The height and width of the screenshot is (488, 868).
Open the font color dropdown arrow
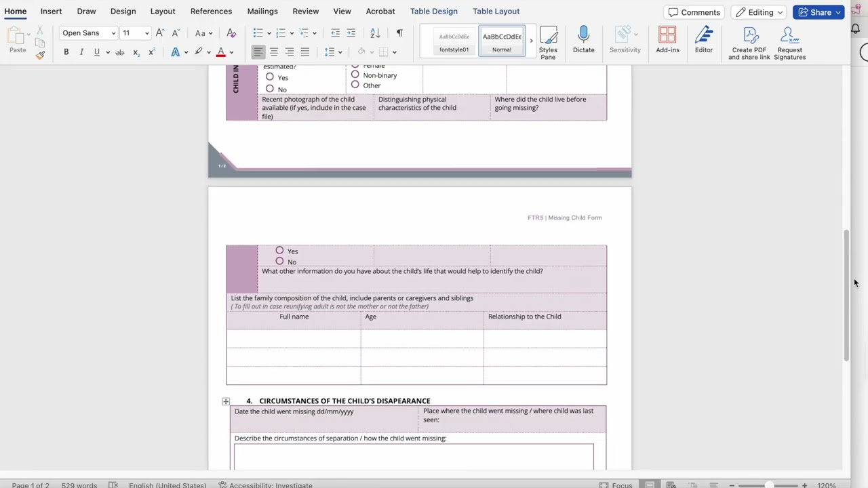pos(231,52)
